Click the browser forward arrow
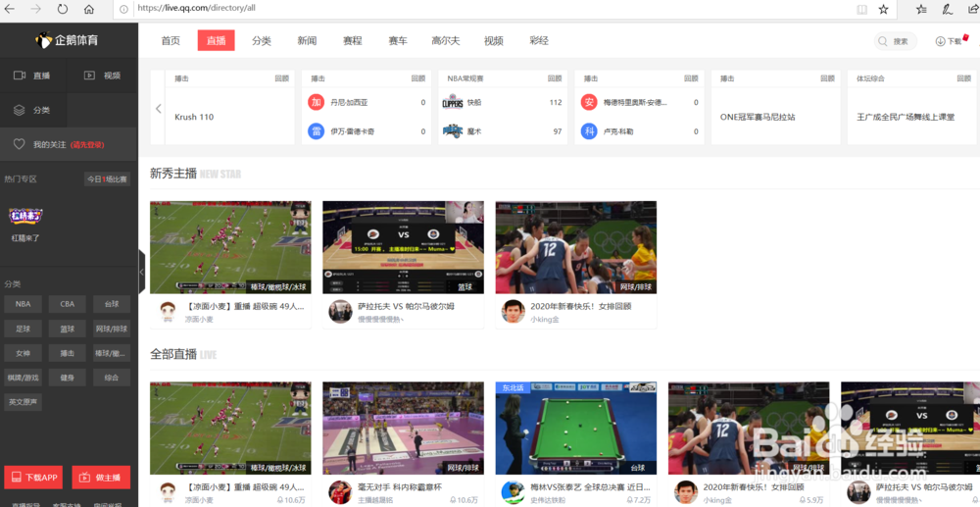Image resolution: width=980 pixels, height=507 pixels. [35, 10]
